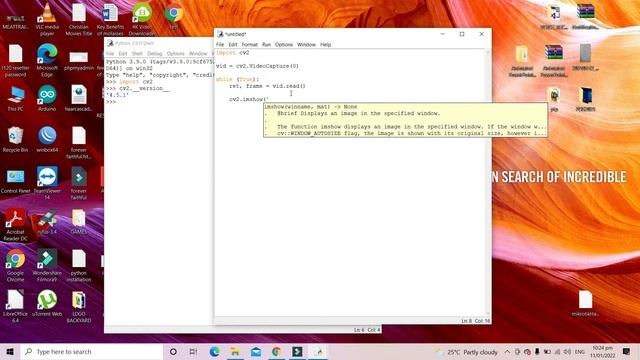Click the 'cv2.__version__' line in the shell

coord(144,88)
